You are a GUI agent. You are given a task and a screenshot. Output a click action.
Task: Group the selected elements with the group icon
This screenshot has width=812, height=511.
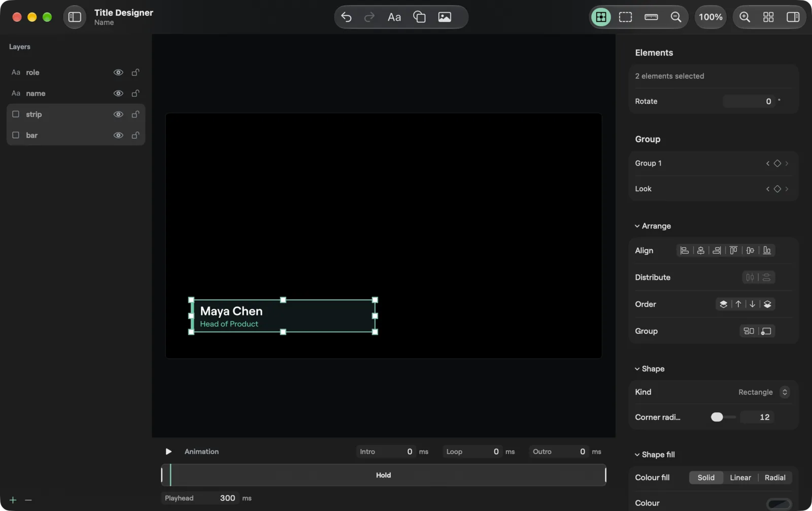[x=749, y=331]
